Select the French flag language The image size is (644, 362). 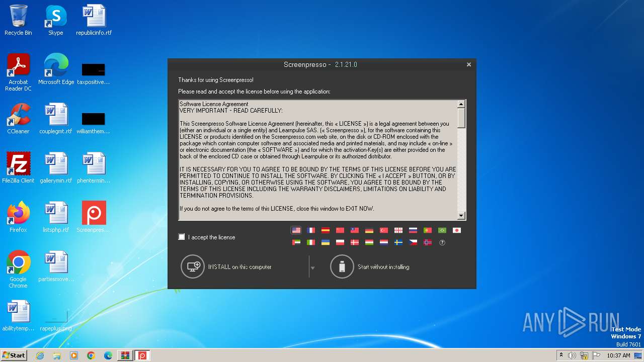311,230
